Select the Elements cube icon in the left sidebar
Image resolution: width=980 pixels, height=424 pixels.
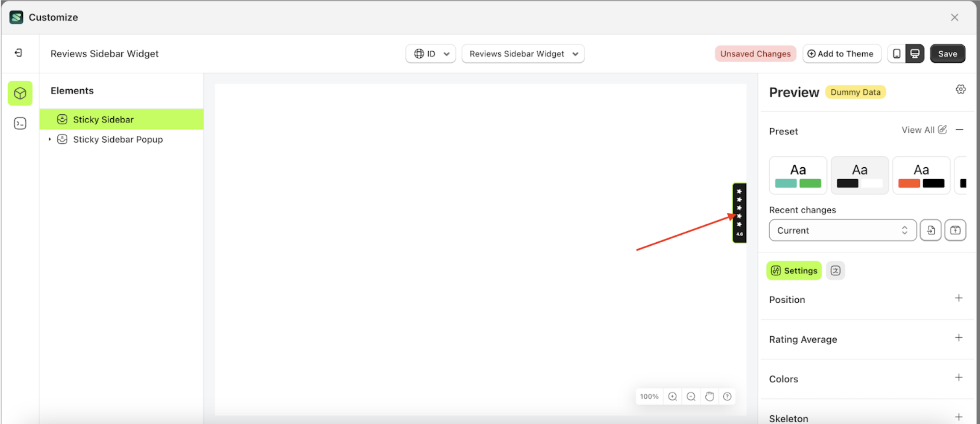(x=20, y=93)
